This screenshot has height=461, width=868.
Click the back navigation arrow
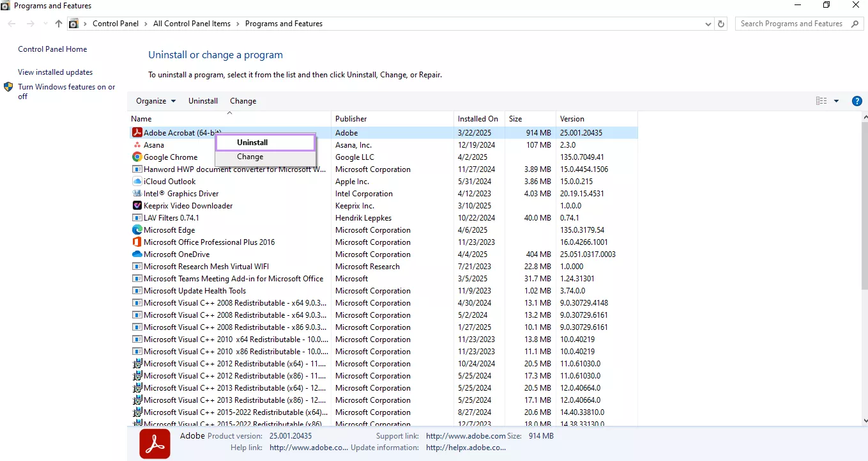(11, 23)
